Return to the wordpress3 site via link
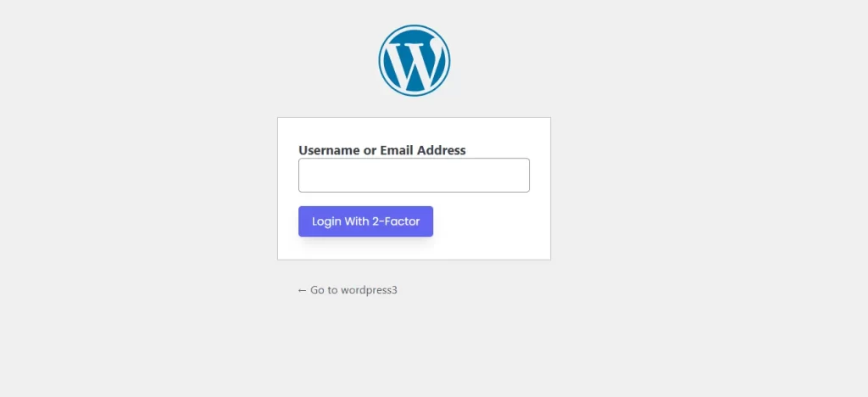This screenshot has width=868, height=397. [x=348, y=290]
